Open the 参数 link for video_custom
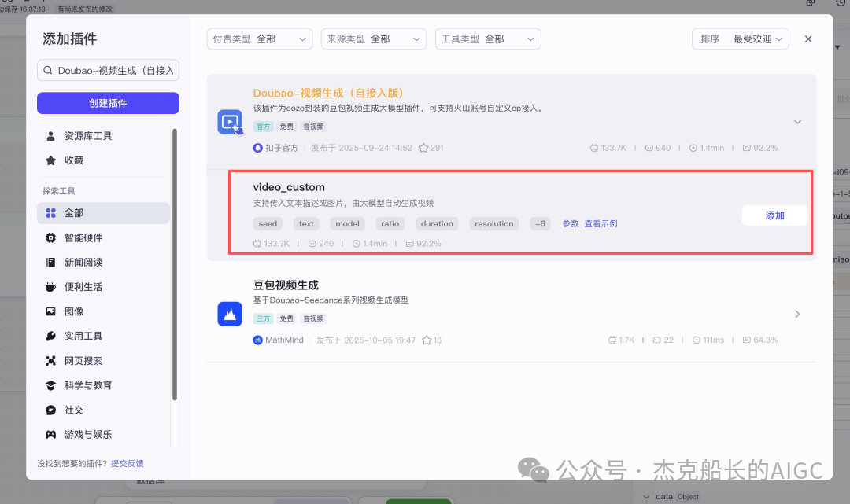The image size is (850, 504). [571, 223]
